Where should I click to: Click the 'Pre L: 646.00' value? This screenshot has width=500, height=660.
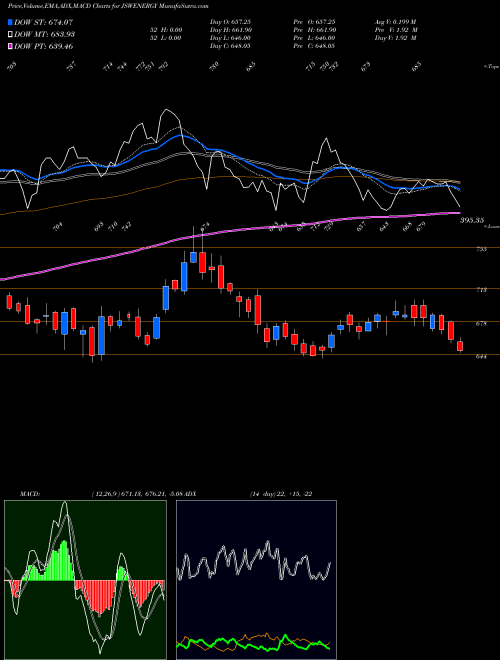click(314, 38)
